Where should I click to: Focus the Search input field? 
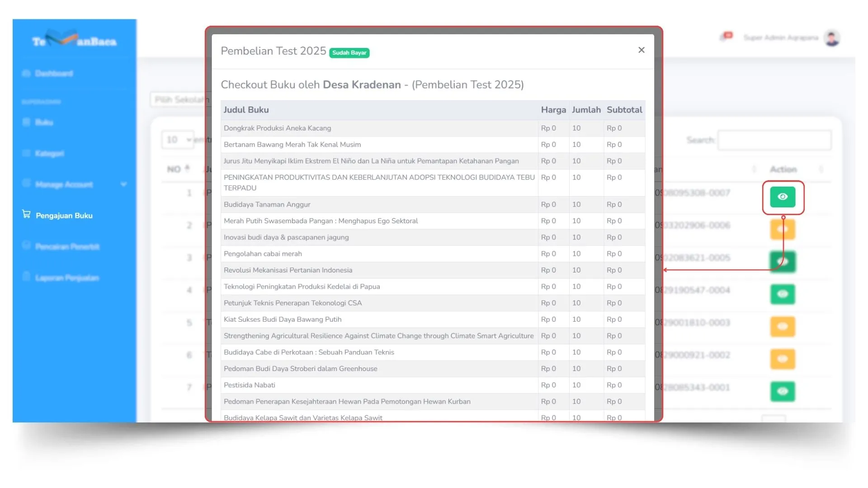[774, 140]
